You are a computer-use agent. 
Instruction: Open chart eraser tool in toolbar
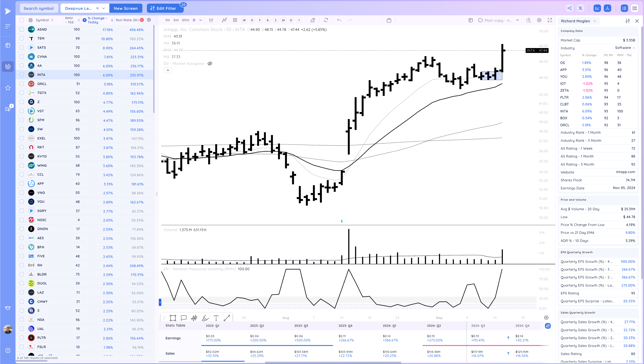point(313,20)
